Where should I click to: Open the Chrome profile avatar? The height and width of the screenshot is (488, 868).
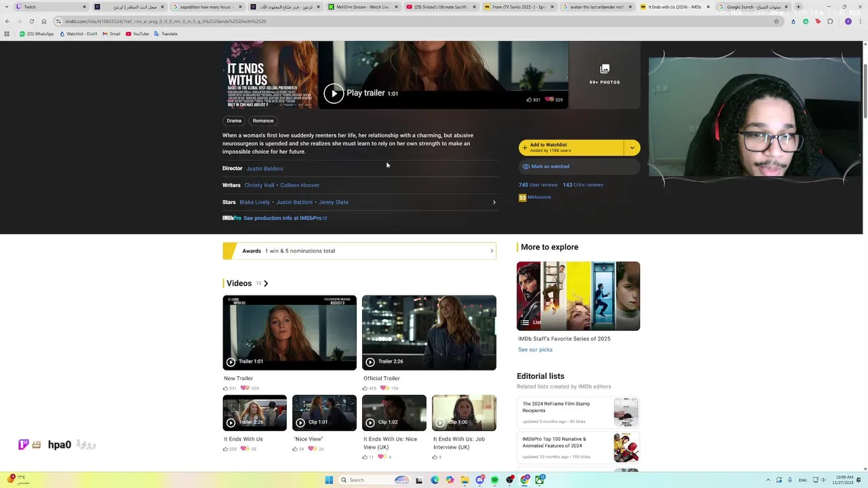point(848,21)
